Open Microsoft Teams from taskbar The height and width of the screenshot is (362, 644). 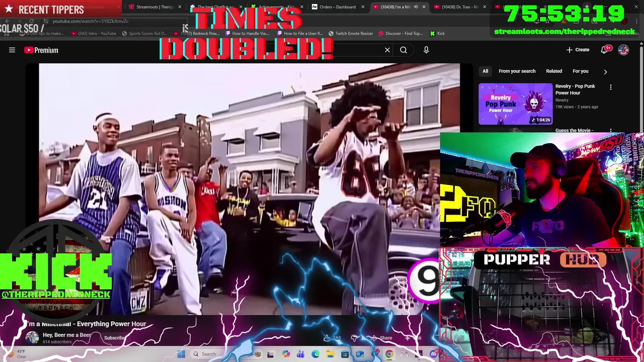300,354
